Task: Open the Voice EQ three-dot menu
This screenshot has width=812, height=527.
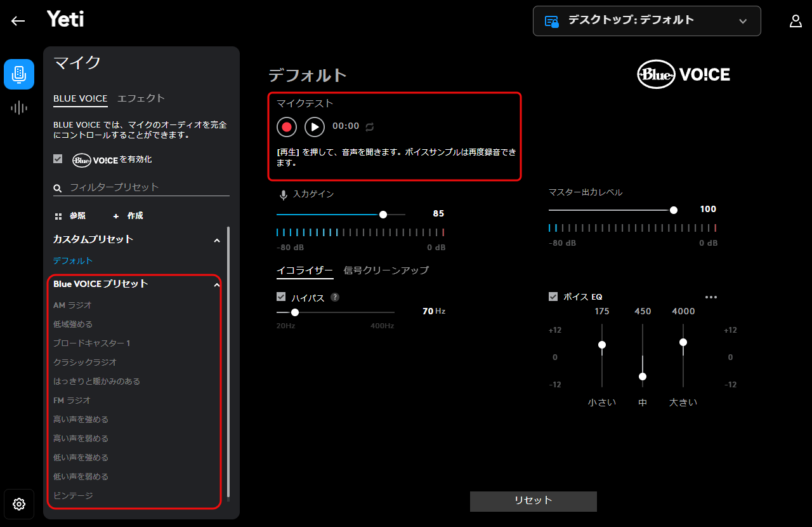Action: (710, 297)
